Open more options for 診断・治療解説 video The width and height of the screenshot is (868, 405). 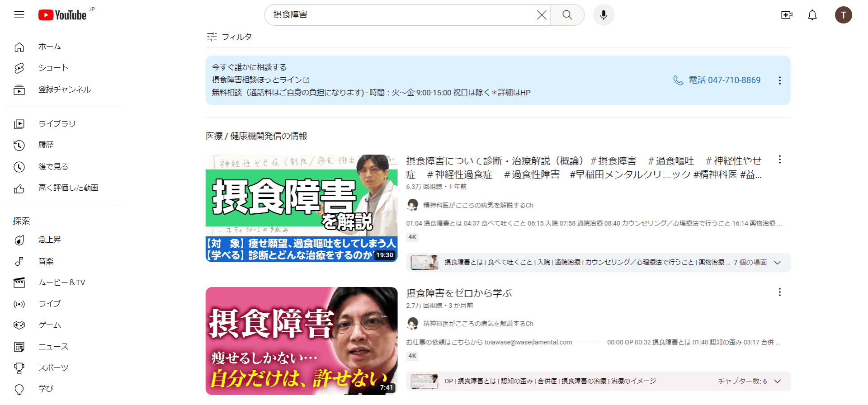coord(779,160)
